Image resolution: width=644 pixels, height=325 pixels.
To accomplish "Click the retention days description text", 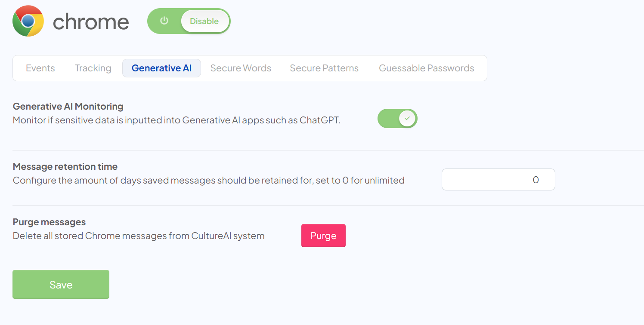I will pos(208,181).
